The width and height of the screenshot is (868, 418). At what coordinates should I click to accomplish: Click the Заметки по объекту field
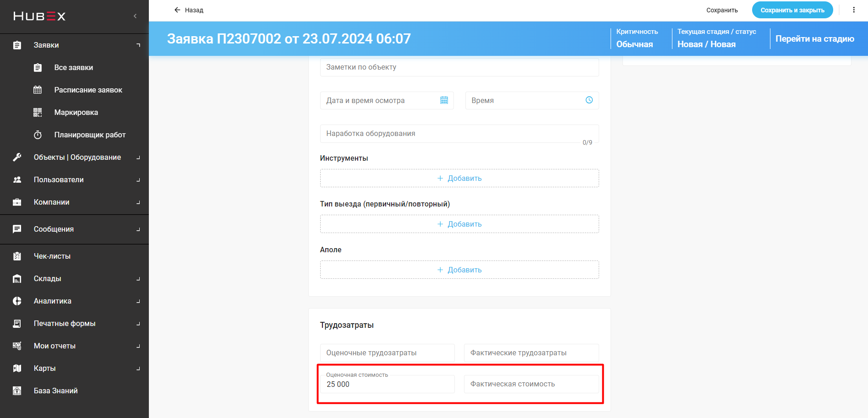click(459, 67)
